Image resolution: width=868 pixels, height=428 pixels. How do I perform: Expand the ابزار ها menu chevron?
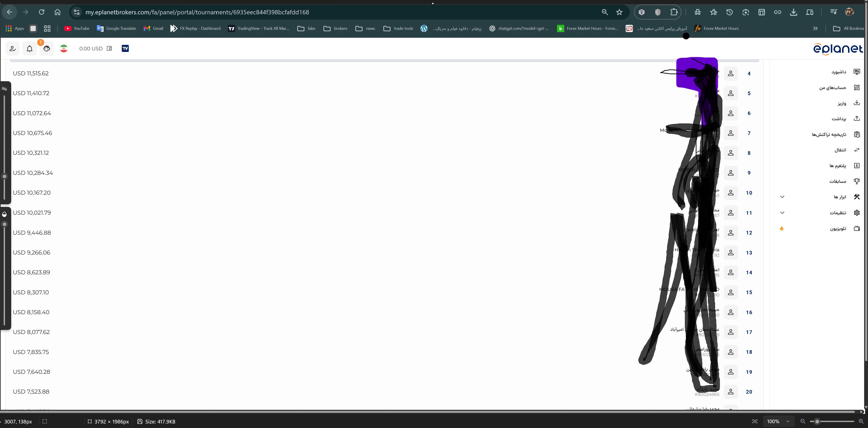[x=782, y=197]
